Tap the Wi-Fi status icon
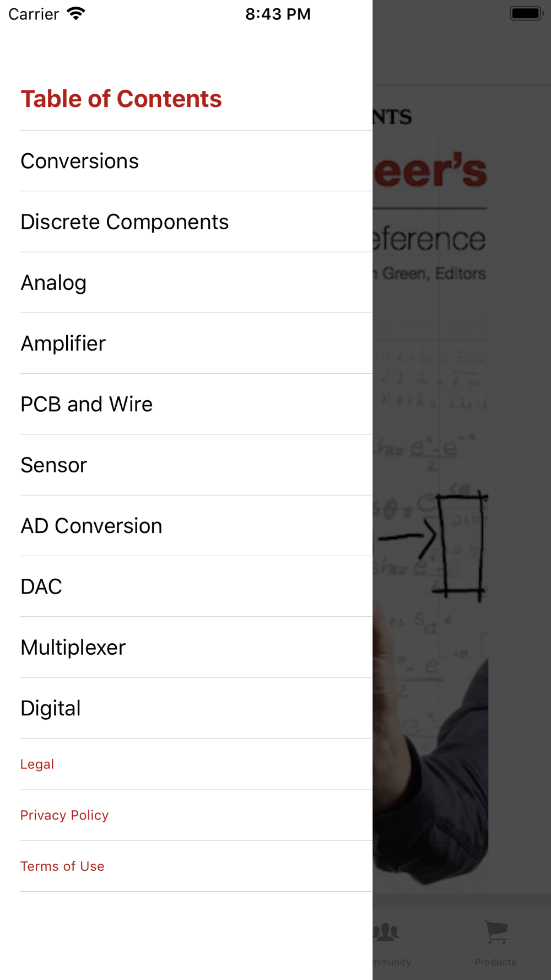Viewport: 551px width, 980px height. click(76, 13)
